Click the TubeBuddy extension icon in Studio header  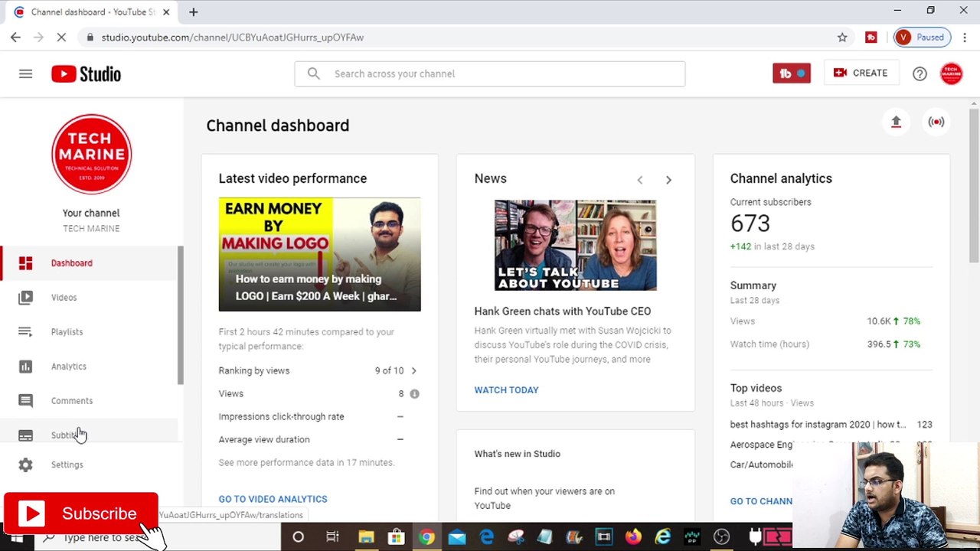791,73
